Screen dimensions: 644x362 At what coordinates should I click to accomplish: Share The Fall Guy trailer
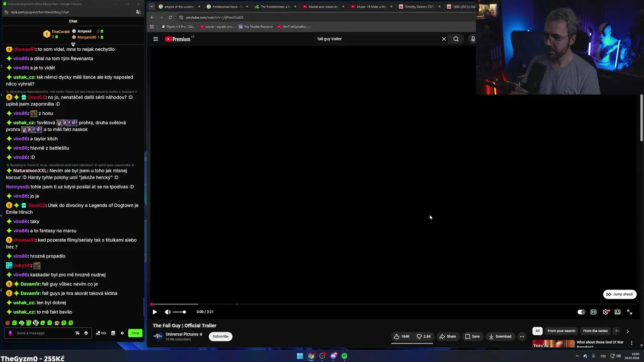(x=447, y=336)
